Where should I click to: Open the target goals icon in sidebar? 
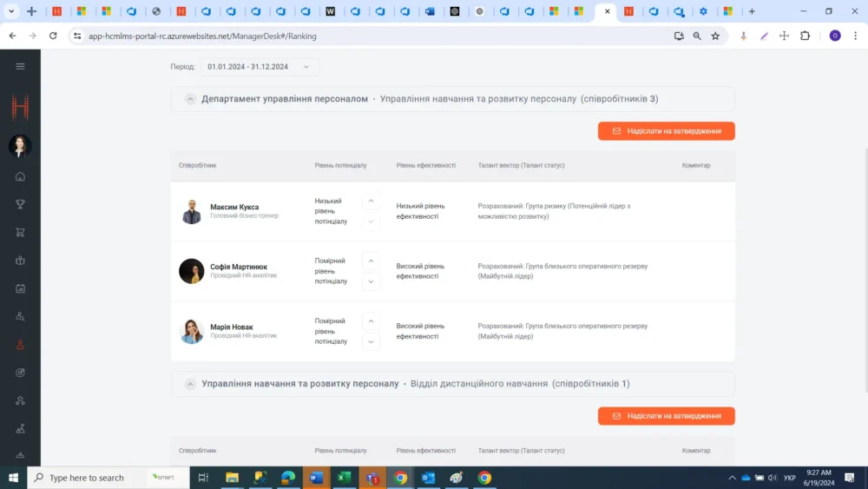[x=20, y=373]
